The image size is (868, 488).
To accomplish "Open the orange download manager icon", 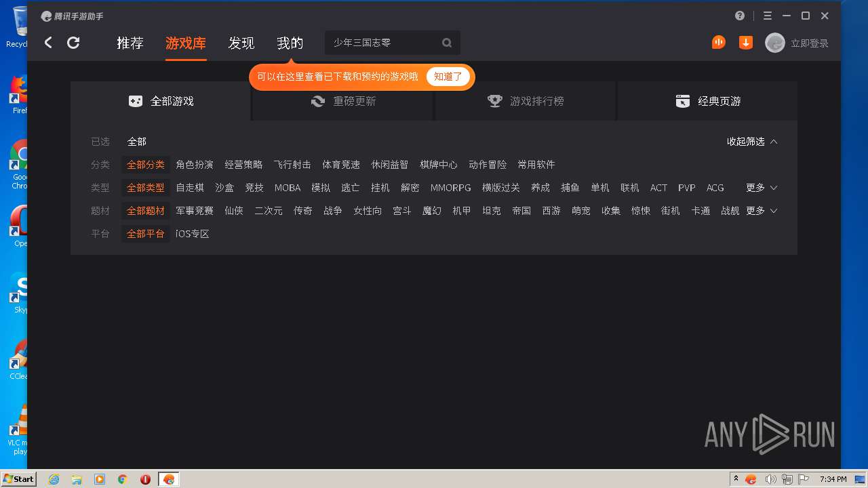I will tap(746, 43).
